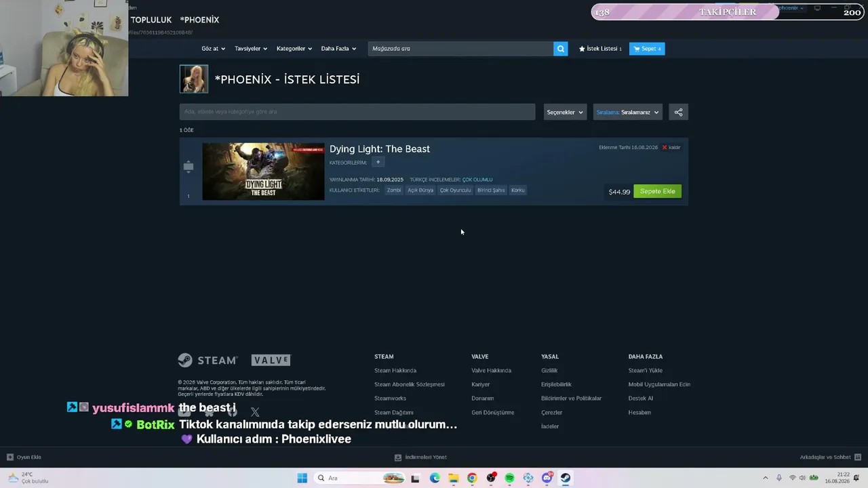Open the Dying Light: The Beast title link
This screenshot has height=488, width=868.
(380, 149)
